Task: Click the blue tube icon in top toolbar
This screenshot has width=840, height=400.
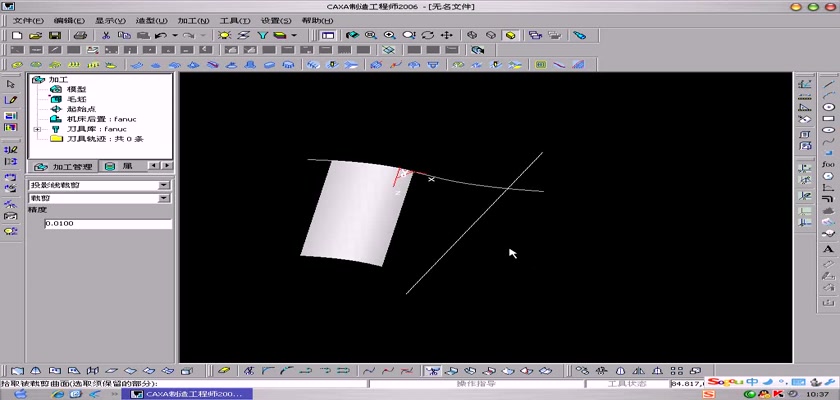Action: pos(580,35)
